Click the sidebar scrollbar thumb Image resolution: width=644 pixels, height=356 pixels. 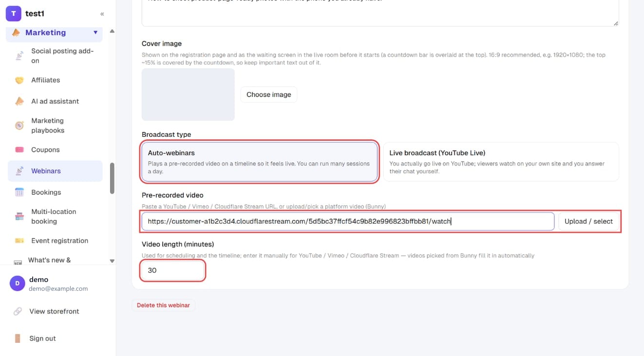click(112, 178)
